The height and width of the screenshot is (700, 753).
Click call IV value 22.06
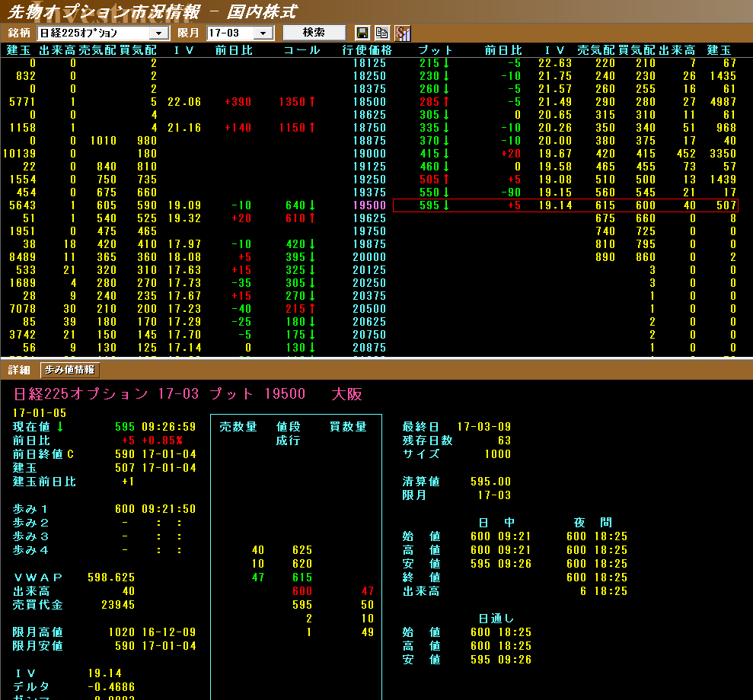184,102
